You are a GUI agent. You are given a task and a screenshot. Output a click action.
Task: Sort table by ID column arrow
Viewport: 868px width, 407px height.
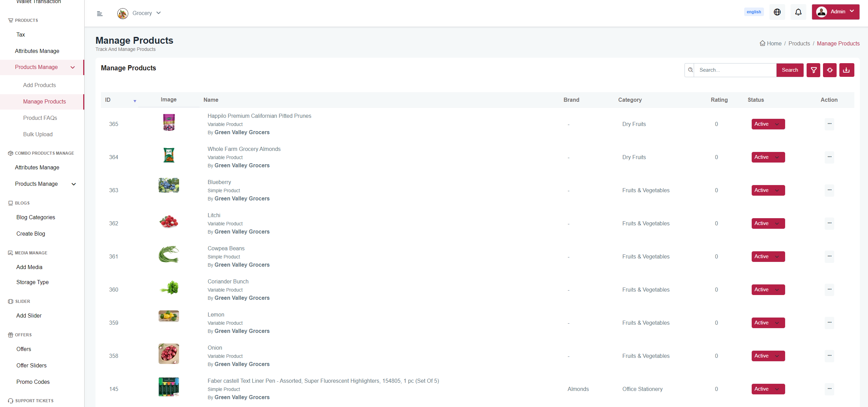point(135,101)
